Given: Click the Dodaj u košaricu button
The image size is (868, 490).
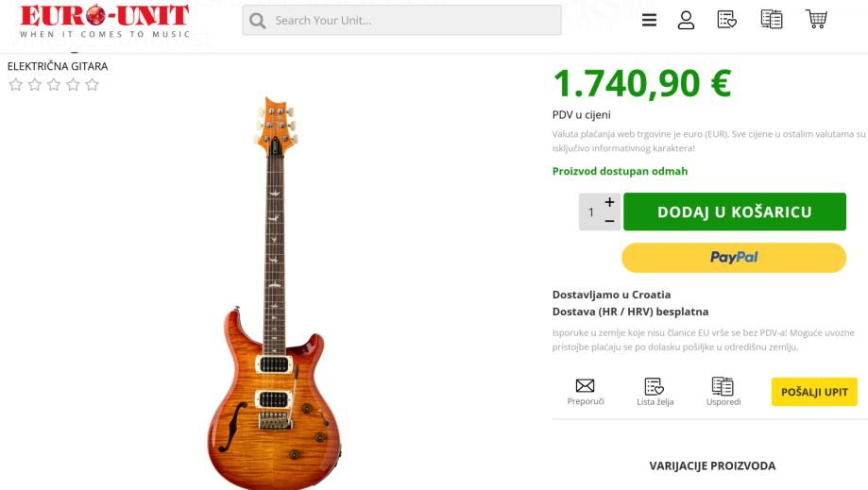Looking at the screenshot, I should click(734, 211).
